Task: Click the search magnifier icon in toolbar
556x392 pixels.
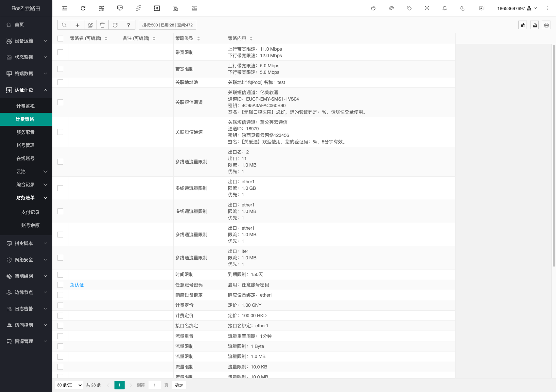Action: (64, 25)
